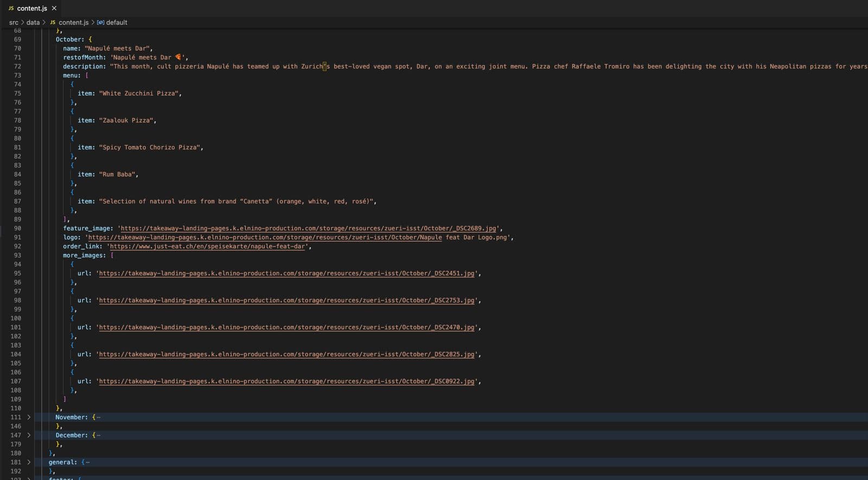Open the Napule logo URL link

(x=265, y=237)
